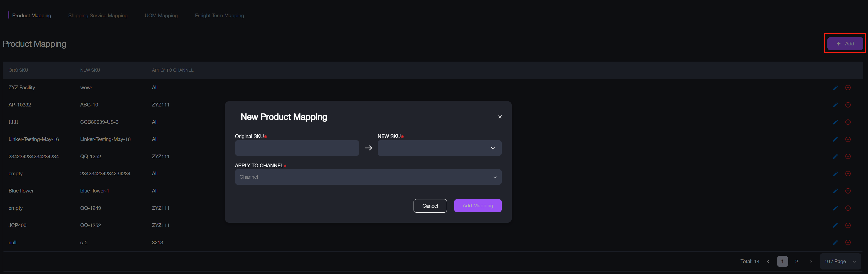Close the New Product Mapping dialog

point(500,117)
